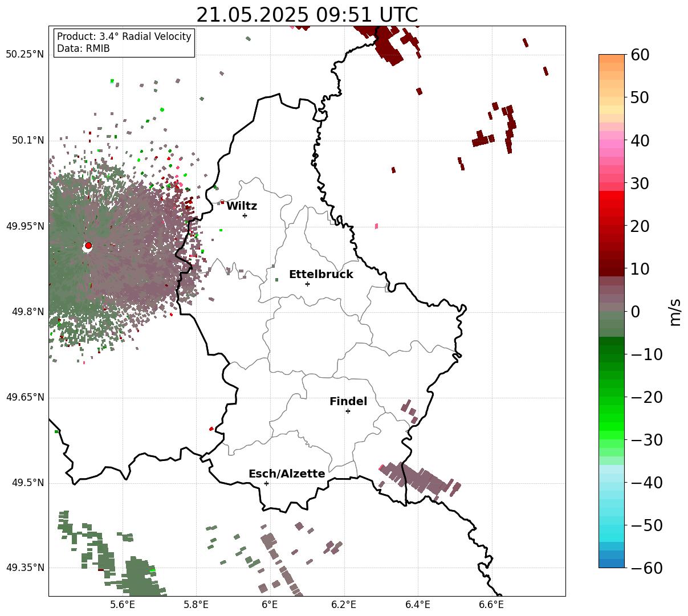This screenshot has width=688, height=616.
Task: Click the colorbar tick label 0
Action: tap(635, 312)
